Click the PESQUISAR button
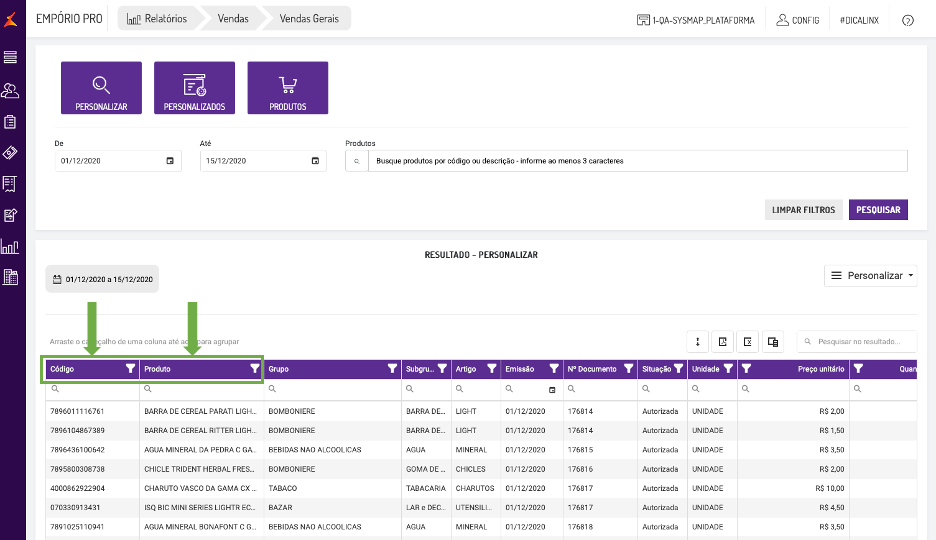This screenshot has height=540, width=936. (878, 209)
